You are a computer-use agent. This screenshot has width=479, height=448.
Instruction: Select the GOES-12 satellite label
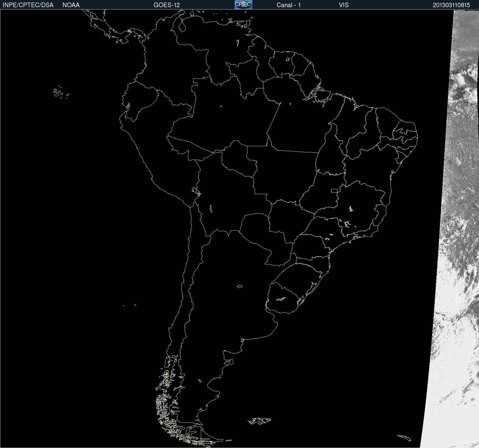tap(167, 5)
